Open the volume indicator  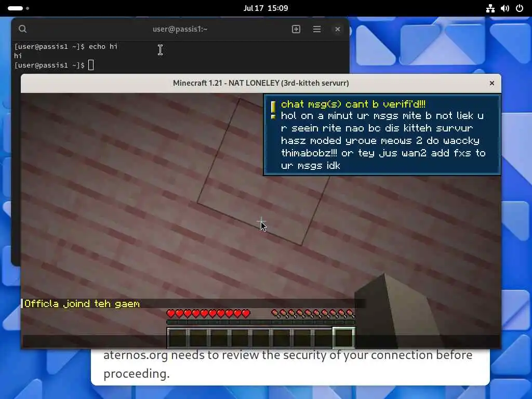point(505,8)
